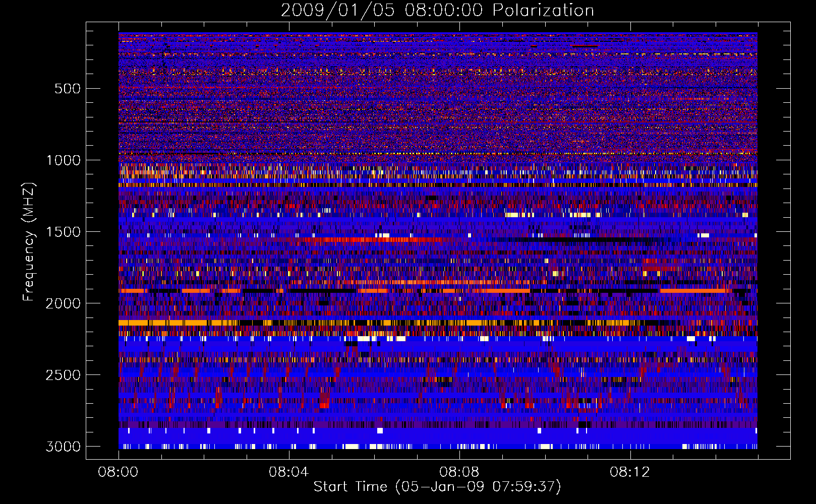Click the plot title '2009/01/05 08:00:00 Polarization'
The width and height of the screenshot is (816, 504).
[437, 10]
